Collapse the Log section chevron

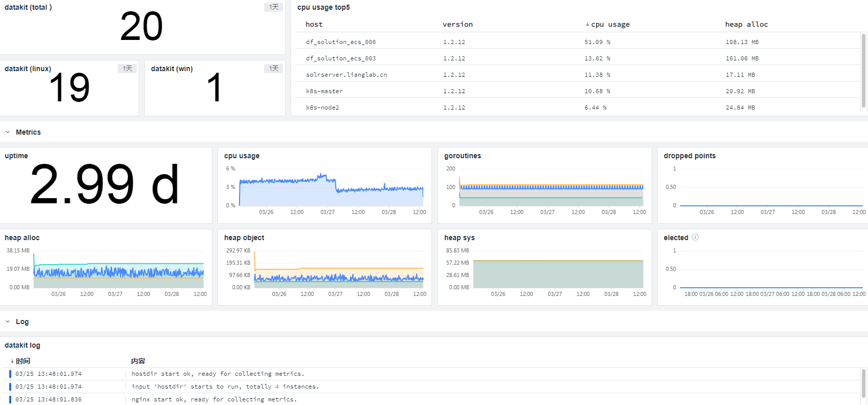[x=8, y=322]
